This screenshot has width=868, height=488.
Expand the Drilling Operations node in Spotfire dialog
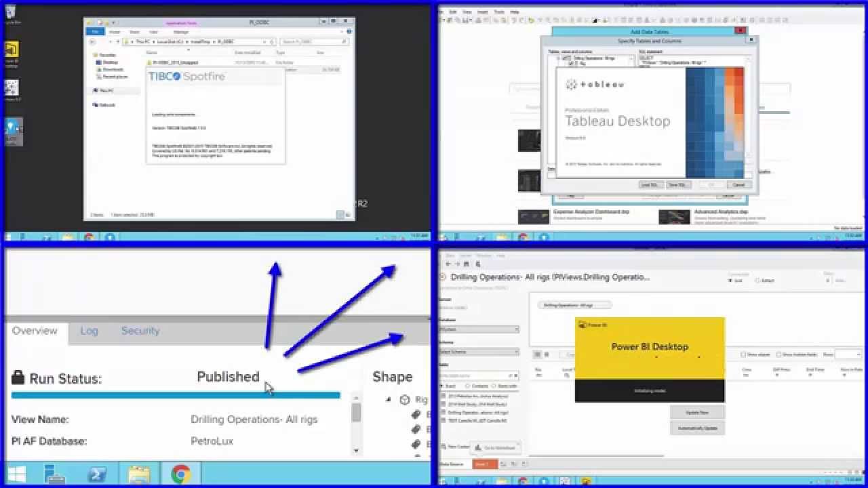[557, 59]
